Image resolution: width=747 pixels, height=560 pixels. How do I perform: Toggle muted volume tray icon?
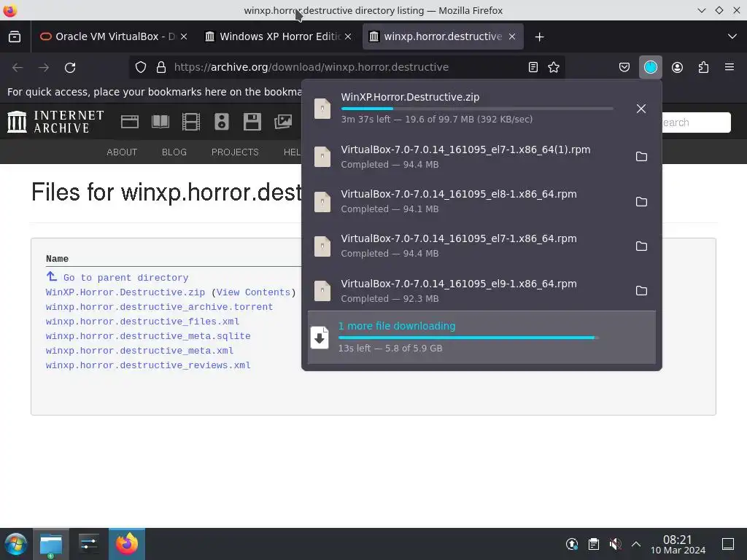615,544
